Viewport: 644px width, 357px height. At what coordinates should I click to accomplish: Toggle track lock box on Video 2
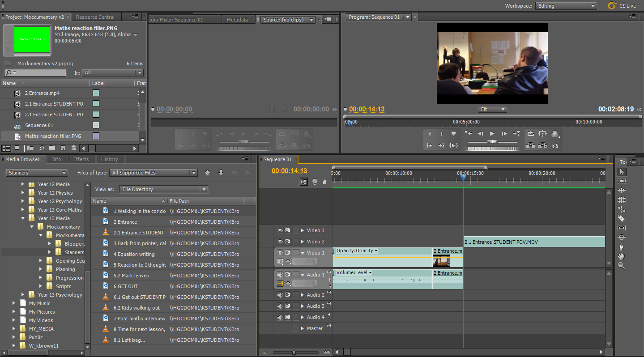pyautogui.click(x=296, y=242)
